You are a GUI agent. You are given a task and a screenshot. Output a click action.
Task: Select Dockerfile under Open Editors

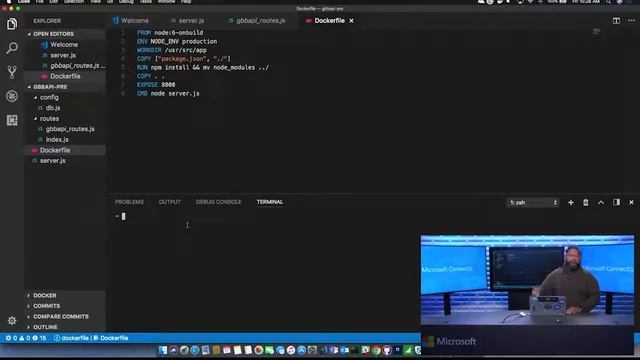(65, 76)
